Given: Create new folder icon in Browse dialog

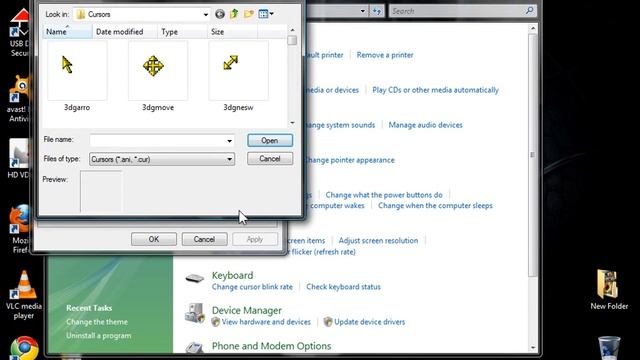Looking at the screenshot, I should 249,14.
